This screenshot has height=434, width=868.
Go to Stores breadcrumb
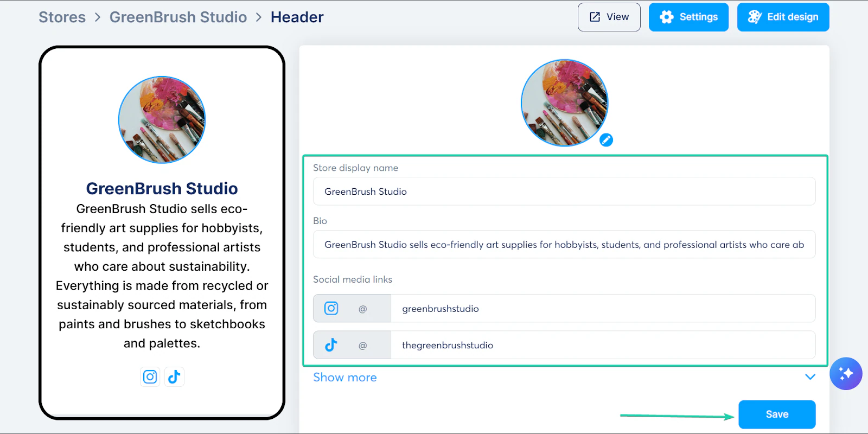[x=62, y=17]
